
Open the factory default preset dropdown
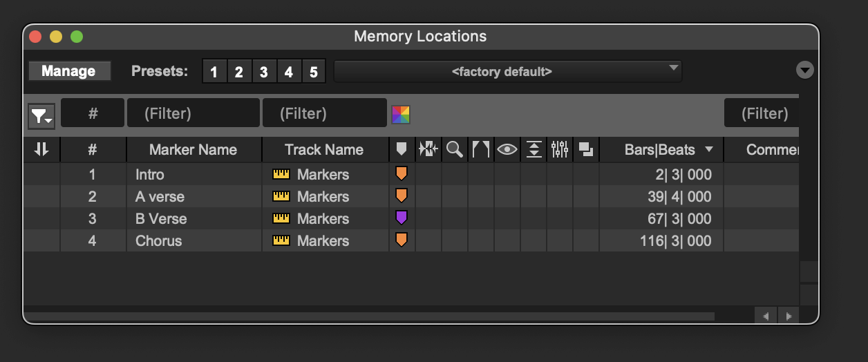point(507,71)
